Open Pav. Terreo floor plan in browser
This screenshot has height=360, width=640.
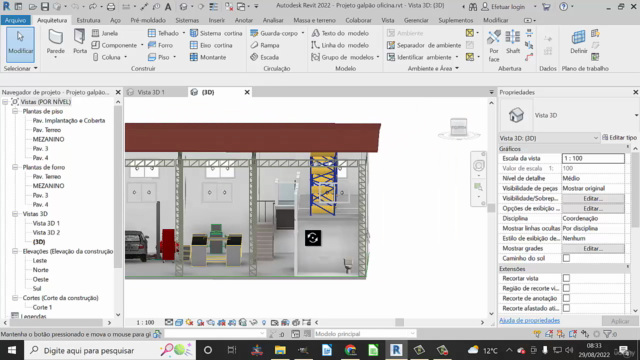click(47, 130)
